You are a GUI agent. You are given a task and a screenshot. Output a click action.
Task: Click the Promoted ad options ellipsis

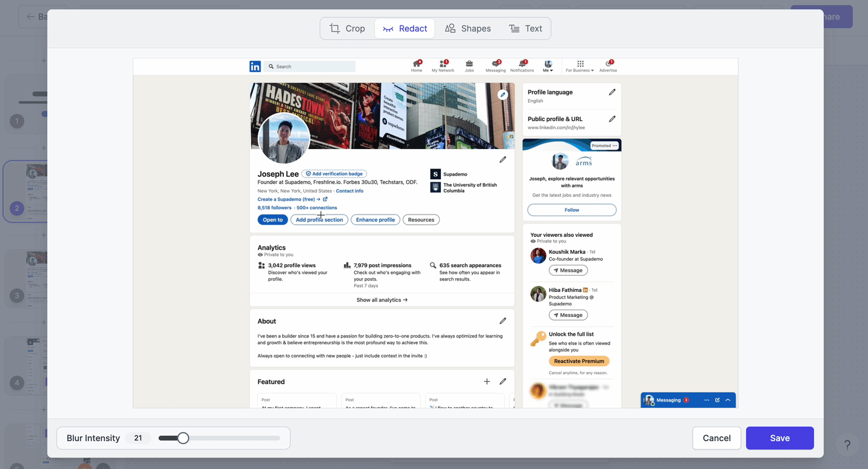click(x=614, y=145)
